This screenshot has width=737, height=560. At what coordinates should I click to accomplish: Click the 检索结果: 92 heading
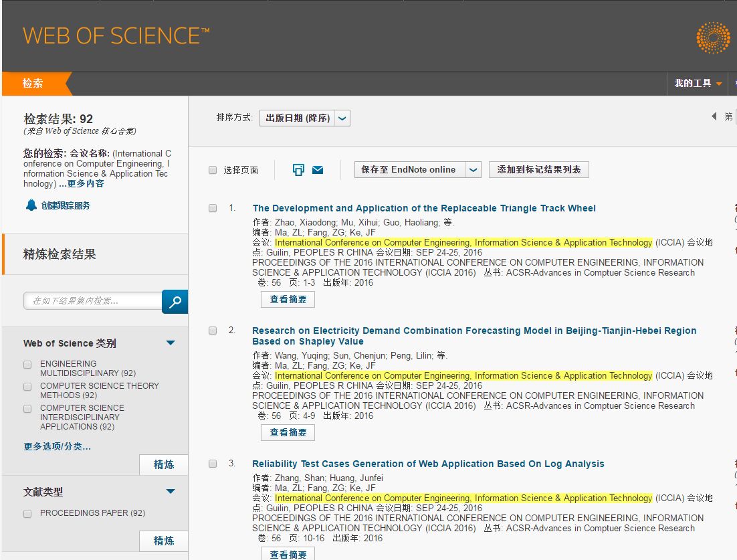[x=58, y=119]
